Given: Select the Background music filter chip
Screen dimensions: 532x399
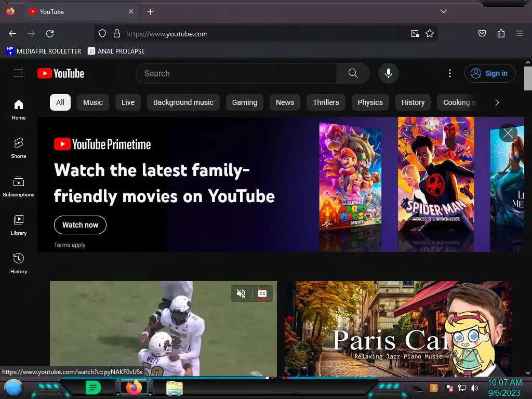Looking at the screenshot, I should click(x=183, y=102).
